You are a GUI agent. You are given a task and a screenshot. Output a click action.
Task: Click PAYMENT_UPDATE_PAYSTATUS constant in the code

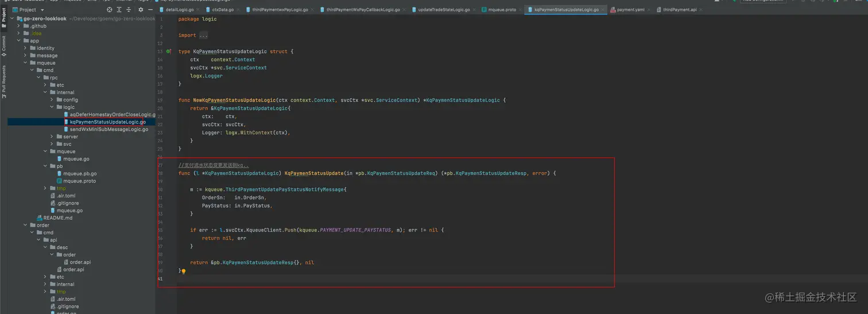(x=355, y=230)
